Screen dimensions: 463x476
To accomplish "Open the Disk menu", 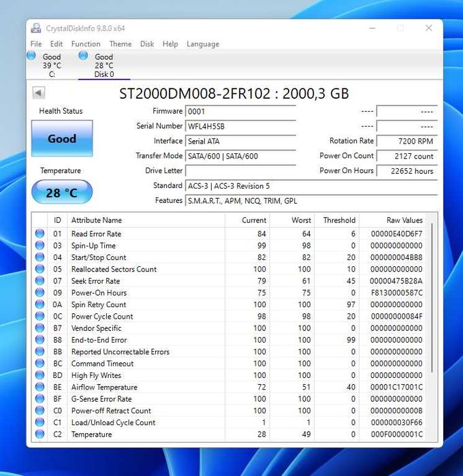I will pos(147,44).
